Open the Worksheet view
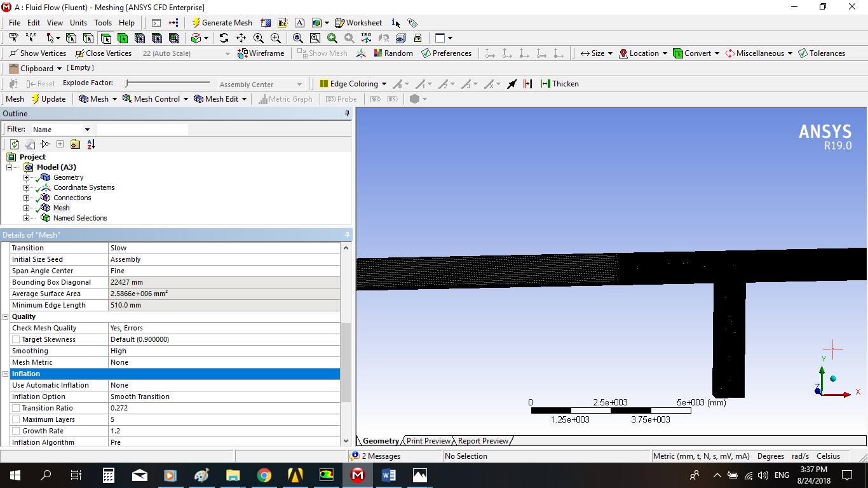868x488 pixels. pyautogui.click(x=358, y=23)
